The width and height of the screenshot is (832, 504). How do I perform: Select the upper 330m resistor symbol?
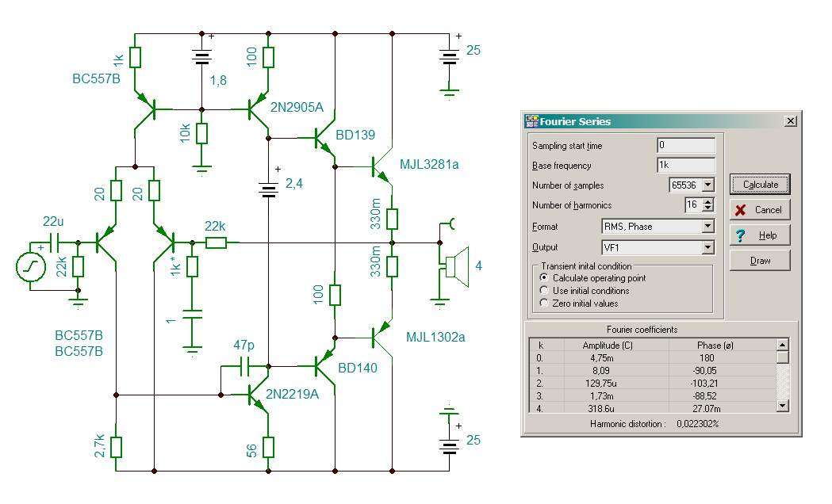pyautogui.click(x=392, y=219)
